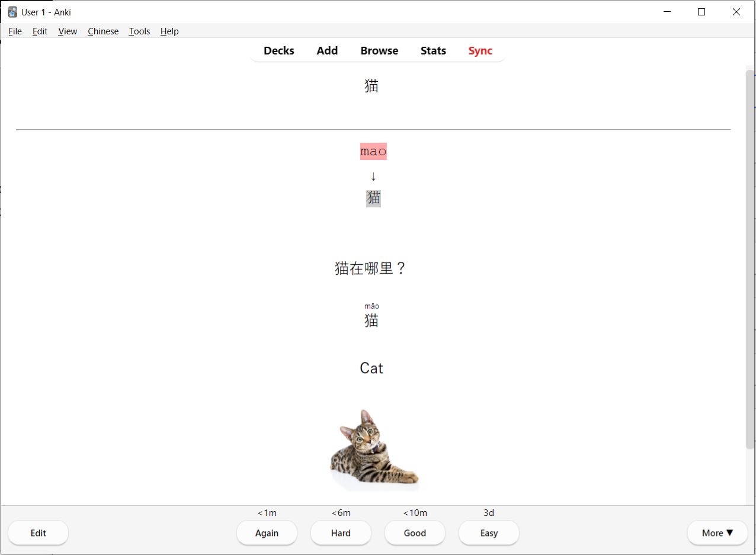Click Add to create a new card
756x555 pixels.
pos(327,51)
